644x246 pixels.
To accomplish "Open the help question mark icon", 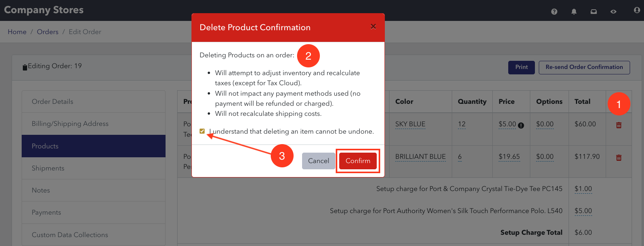I will [554, 12].
